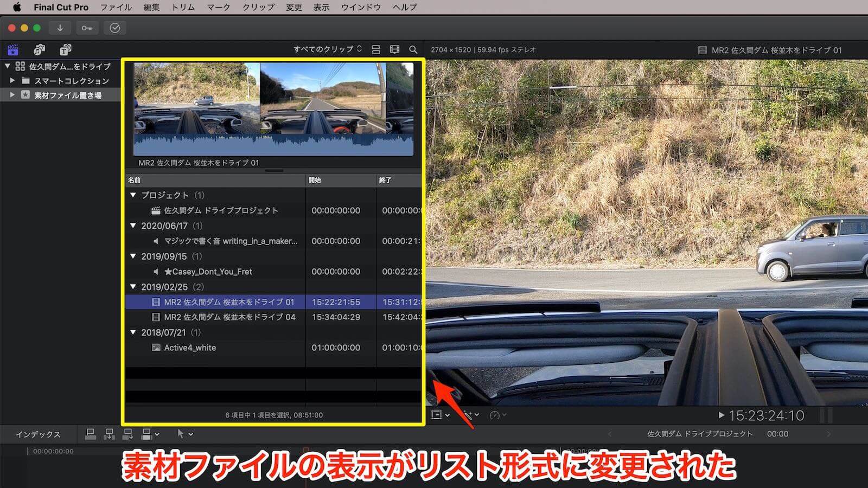Click the film icon of ドライブ 04 clip
868x488 pixels.
pos(156,317)
